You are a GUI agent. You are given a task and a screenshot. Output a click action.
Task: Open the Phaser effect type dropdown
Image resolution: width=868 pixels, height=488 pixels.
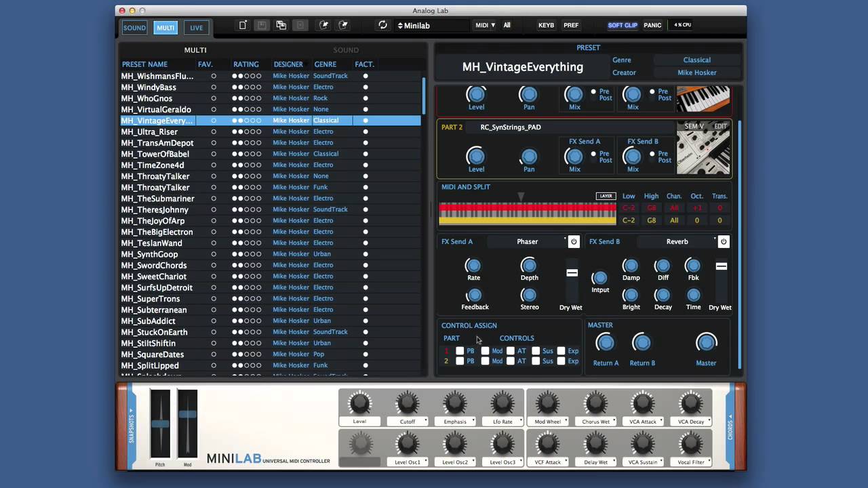527,241
